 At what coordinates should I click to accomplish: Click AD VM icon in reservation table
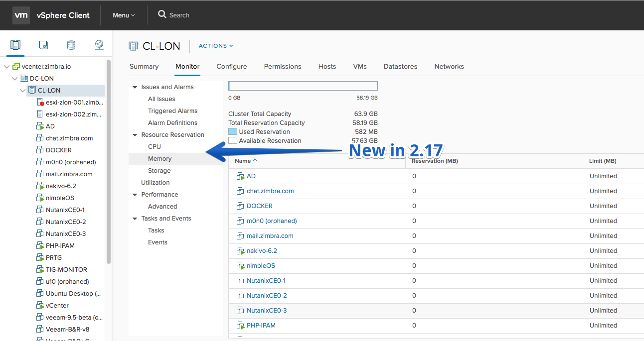pos(240,176)
